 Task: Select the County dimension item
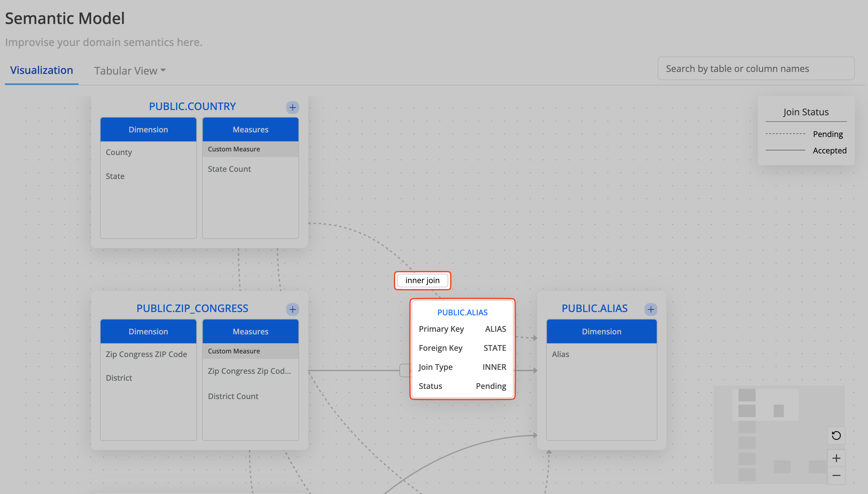click(x=118, y=152)
